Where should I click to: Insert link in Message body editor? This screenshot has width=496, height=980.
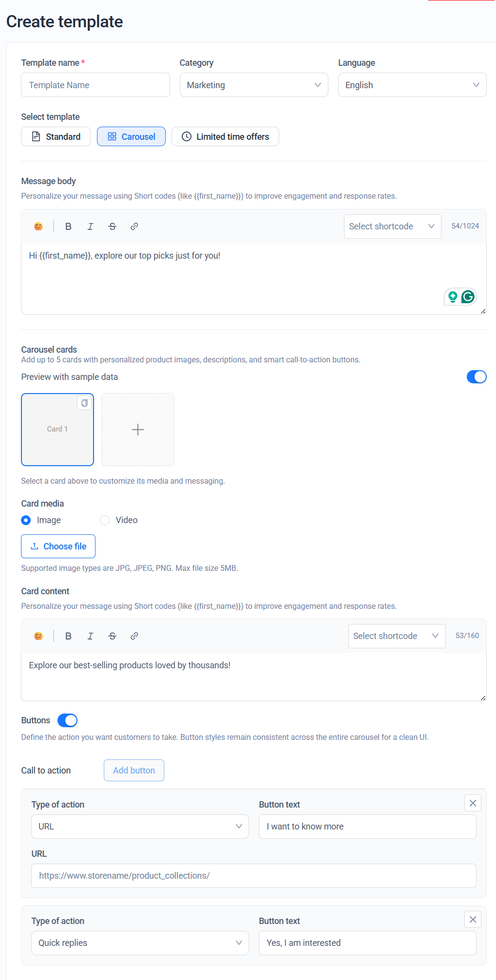(134, 226)
